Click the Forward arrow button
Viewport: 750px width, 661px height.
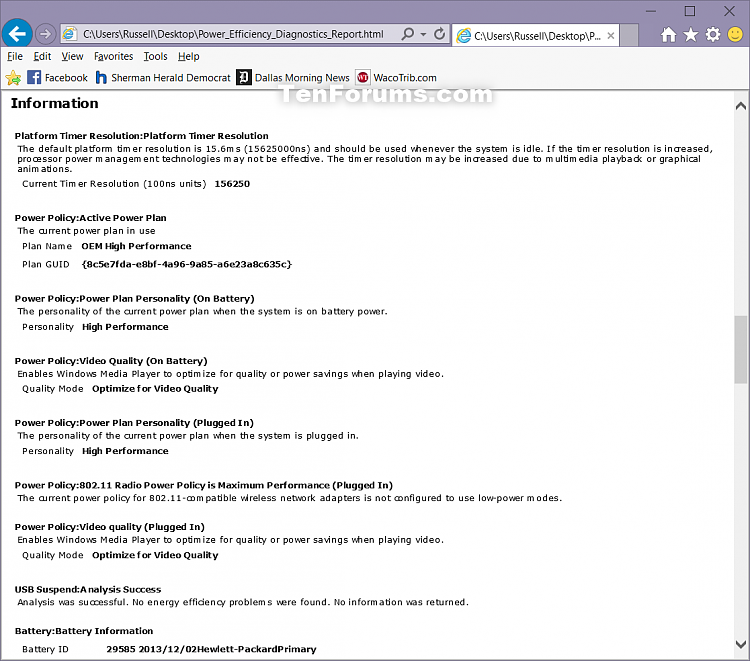(45, 34)
